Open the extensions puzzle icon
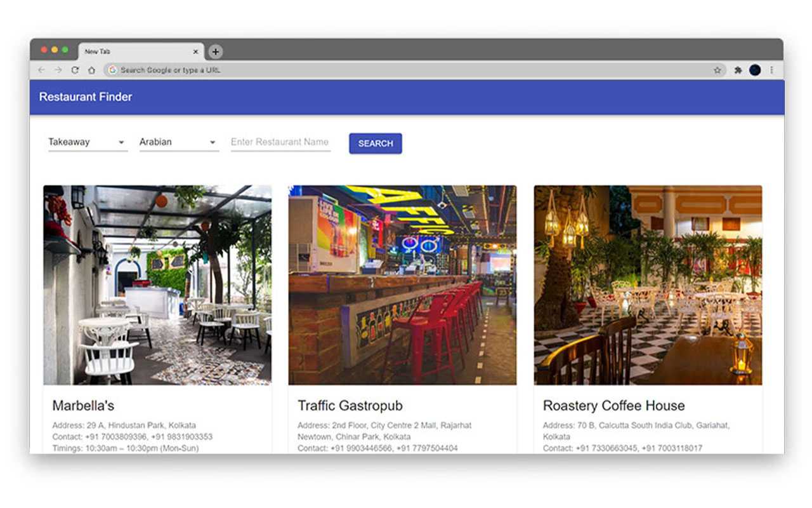 (x=738, y=70)
